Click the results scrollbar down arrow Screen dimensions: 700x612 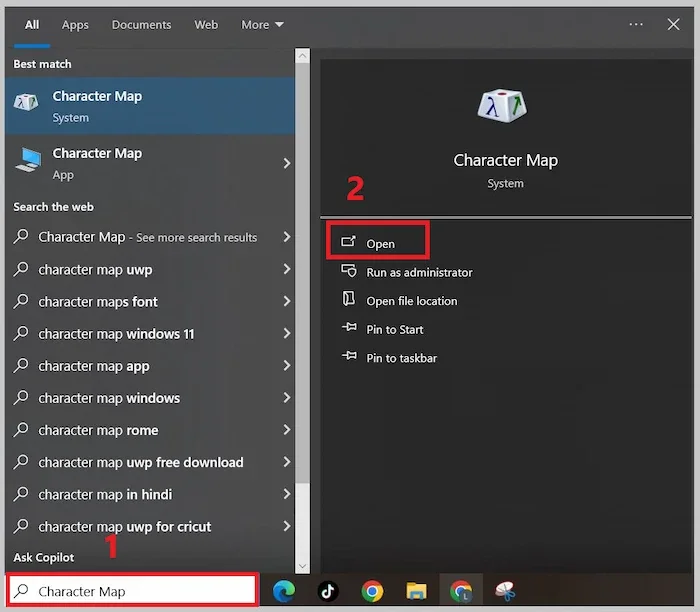pos(302,566)
